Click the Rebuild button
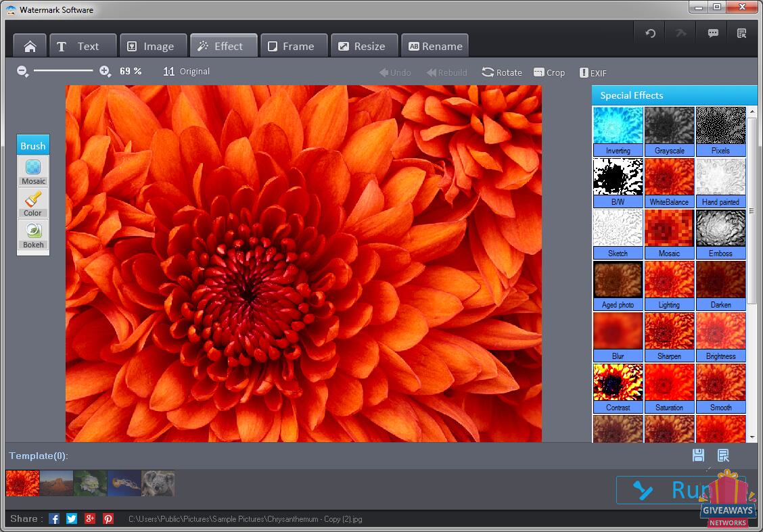Screen dimensions: 763x532 pyautogui.click(x=446, y=72)
